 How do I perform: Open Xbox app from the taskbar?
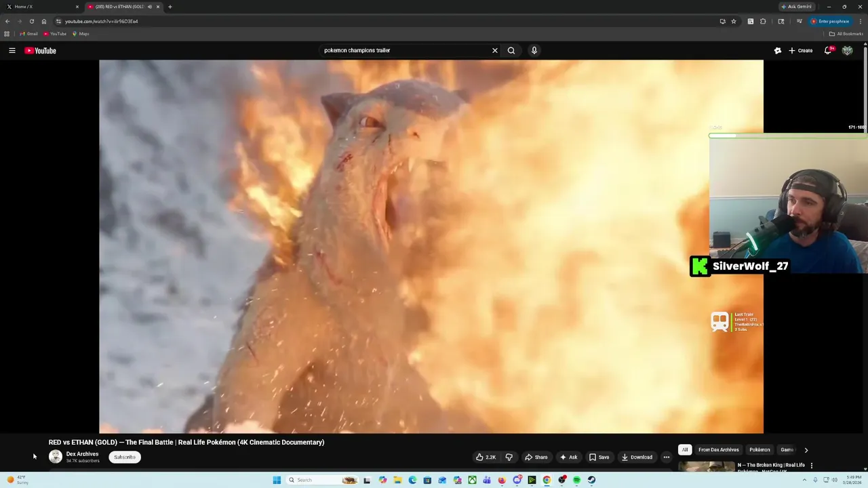(x=472, y=480)
